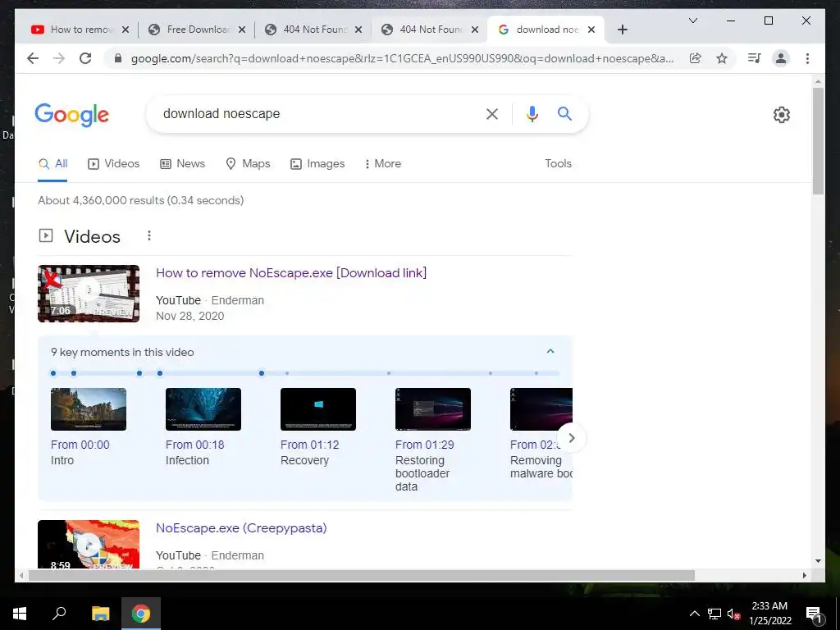Image resolution: width=840 pixels, height=630 pixels.
Task: Clear the search box with X
Action: click(492, 114)
